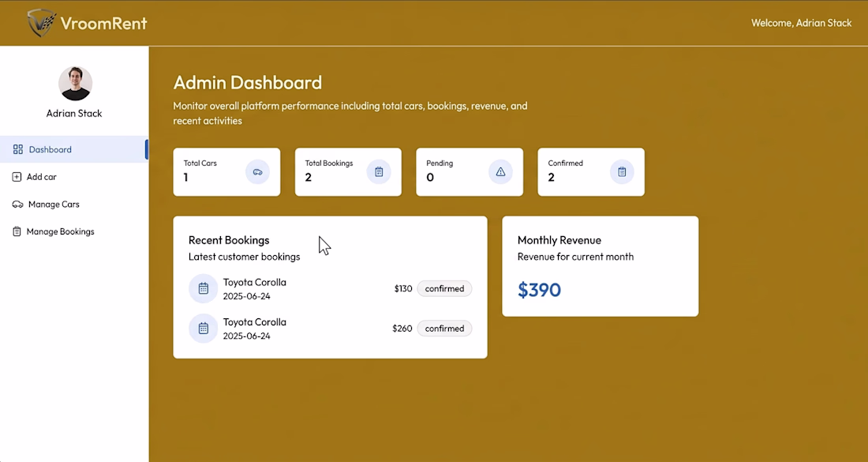Viewport: 868px width, 462px height.
Task: Click the Pending label
Action: point(440,163)
